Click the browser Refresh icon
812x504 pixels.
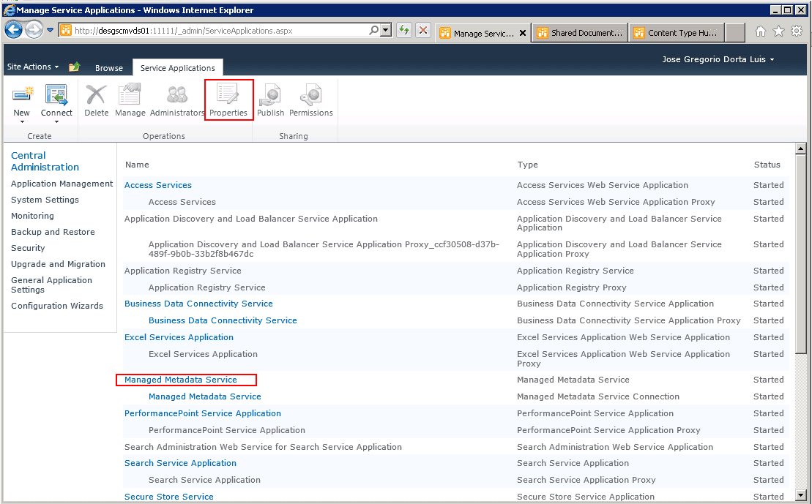click(x=403, y=31)
